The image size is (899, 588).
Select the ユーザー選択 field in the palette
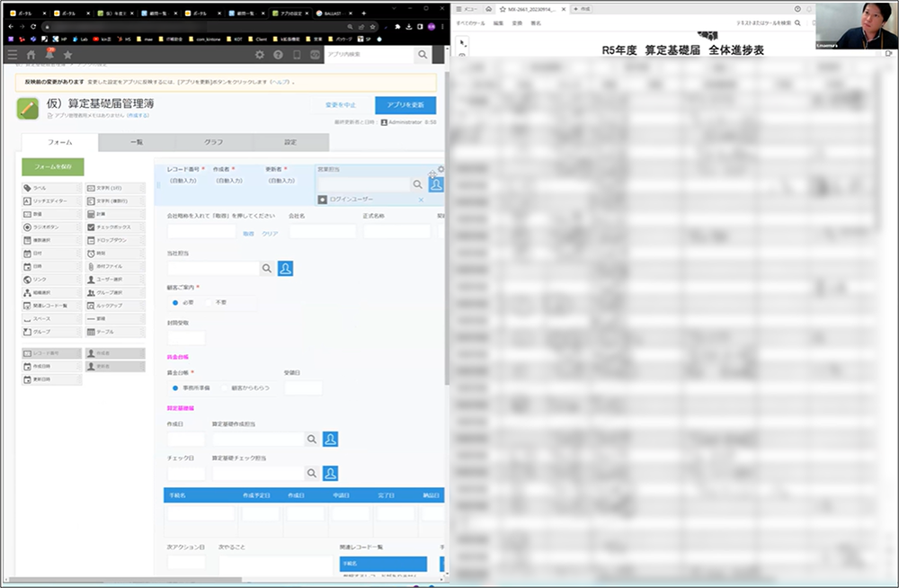point(115,280)
